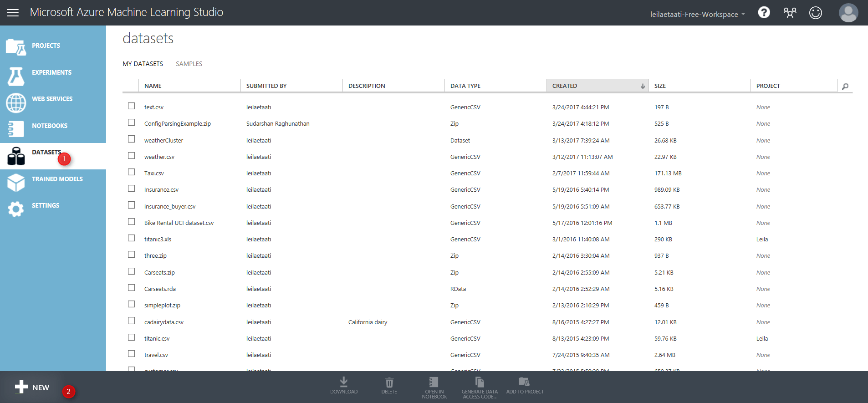Check the box for three.zip
This screenshot has width=868, height=403.
[132, 254]
